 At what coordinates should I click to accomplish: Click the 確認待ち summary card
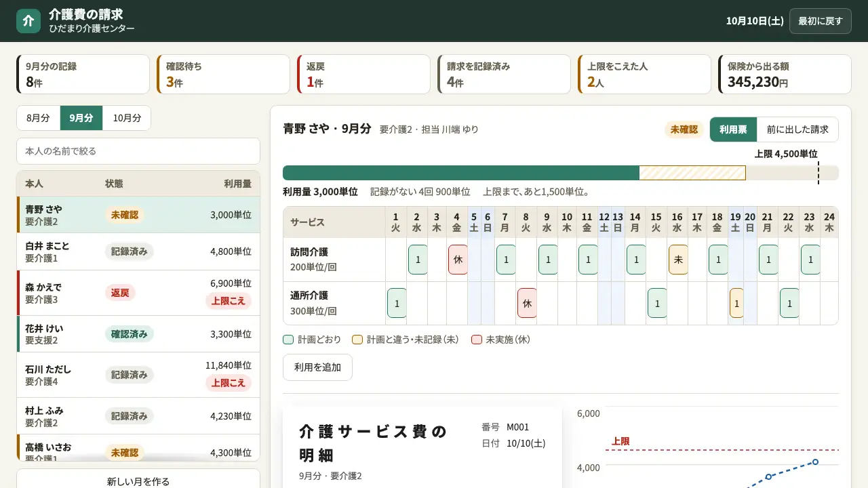[223, 75]
